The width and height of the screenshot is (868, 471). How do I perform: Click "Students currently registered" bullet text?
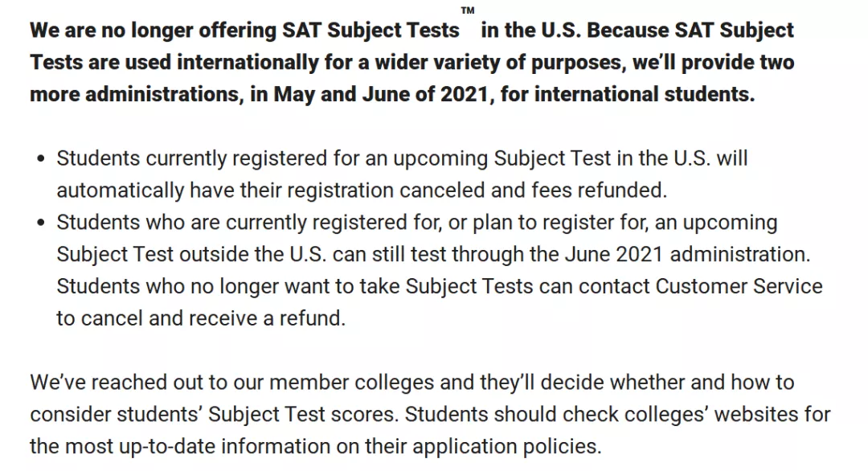pos(192,159)
